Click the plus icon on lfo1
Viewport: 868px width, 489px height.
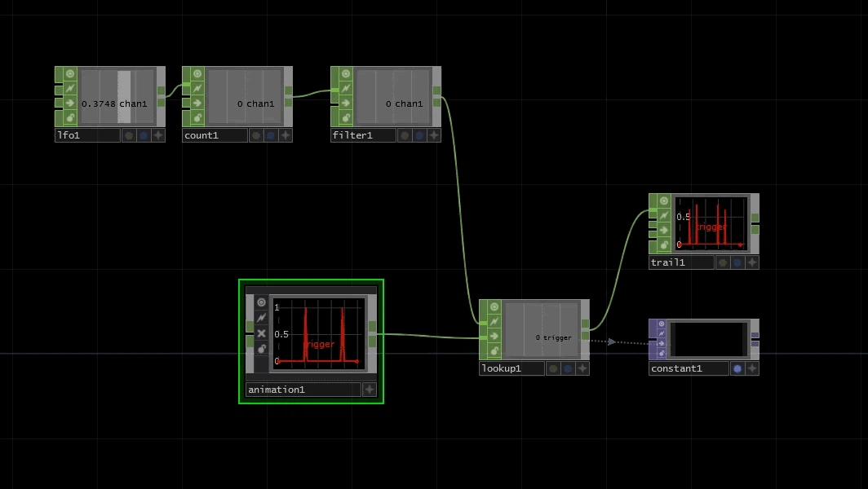(158, 135)
